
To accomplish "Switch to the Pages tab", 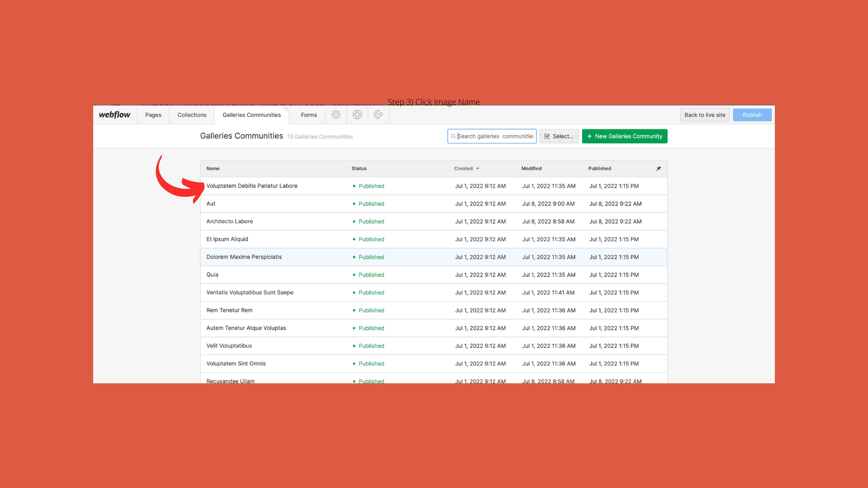I will (x=153, y=115).
